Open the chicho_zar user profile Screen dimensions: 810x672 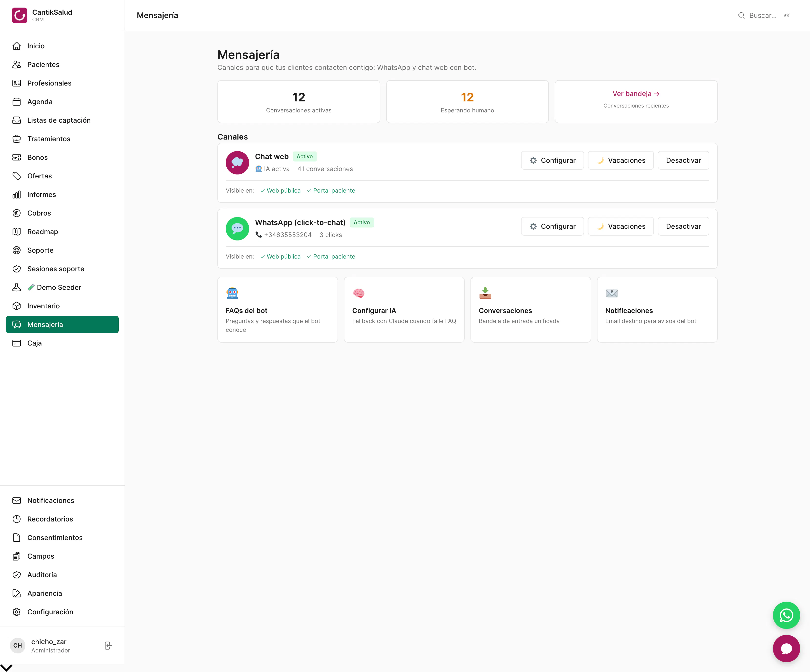click(51, 645)
